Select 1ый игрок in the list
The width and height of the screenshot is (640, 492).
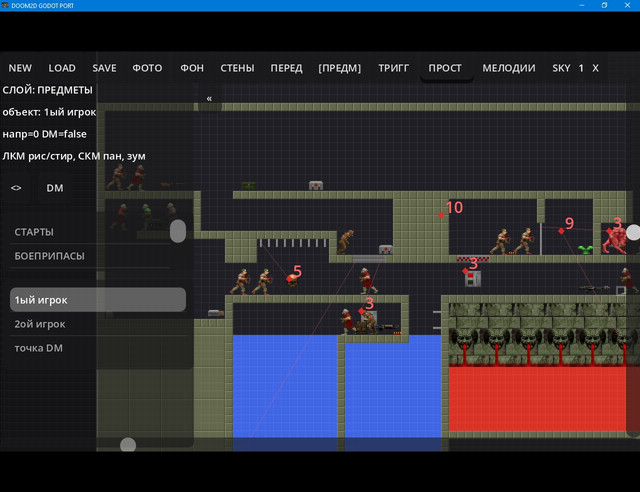click(x=98, y=300)
